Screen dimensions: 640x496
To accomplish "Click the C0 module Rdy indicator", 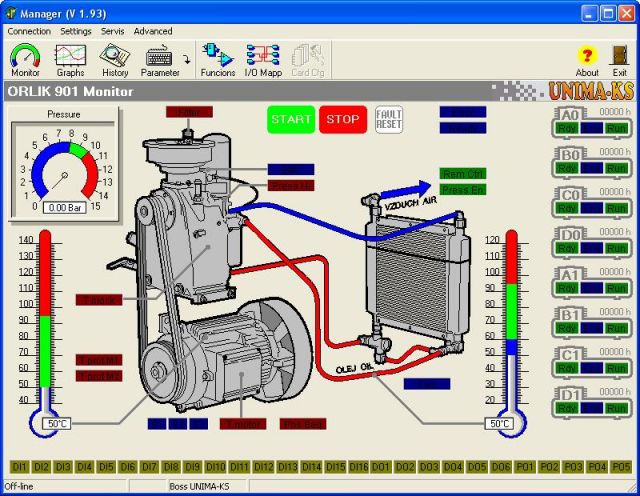I will pyautogui.click(x=567, y=209).
